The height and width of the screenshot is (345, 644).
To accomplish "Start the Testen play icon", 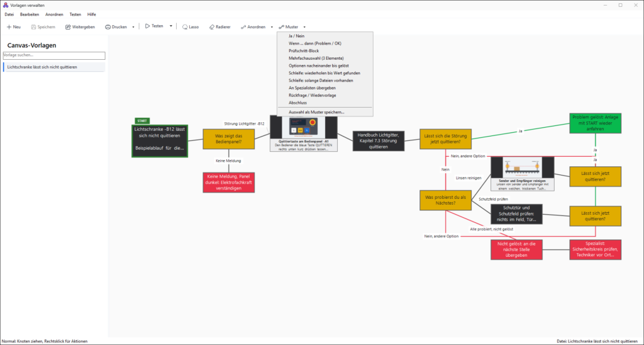I will (147, 26).
